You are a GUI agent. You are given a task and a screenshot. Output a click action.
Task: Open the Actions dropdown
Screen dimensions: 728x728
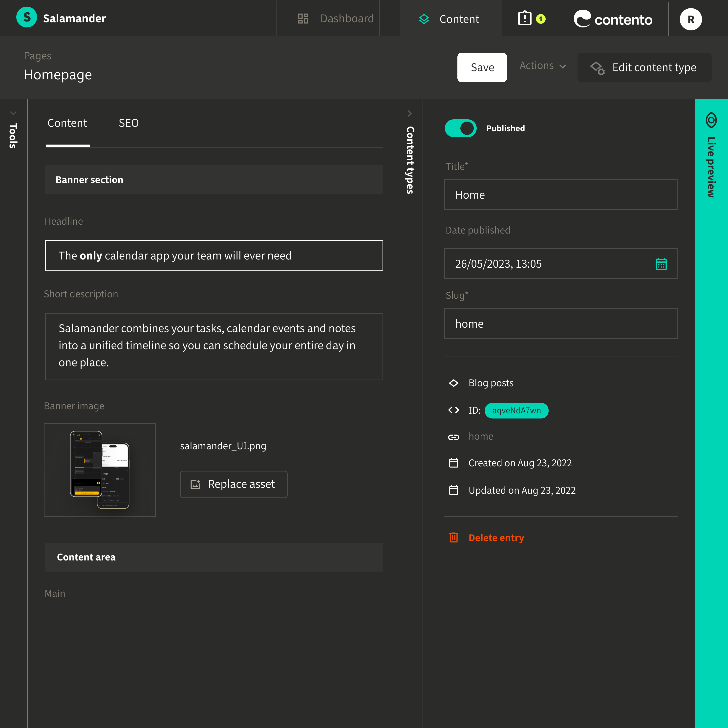click(543, 66)
